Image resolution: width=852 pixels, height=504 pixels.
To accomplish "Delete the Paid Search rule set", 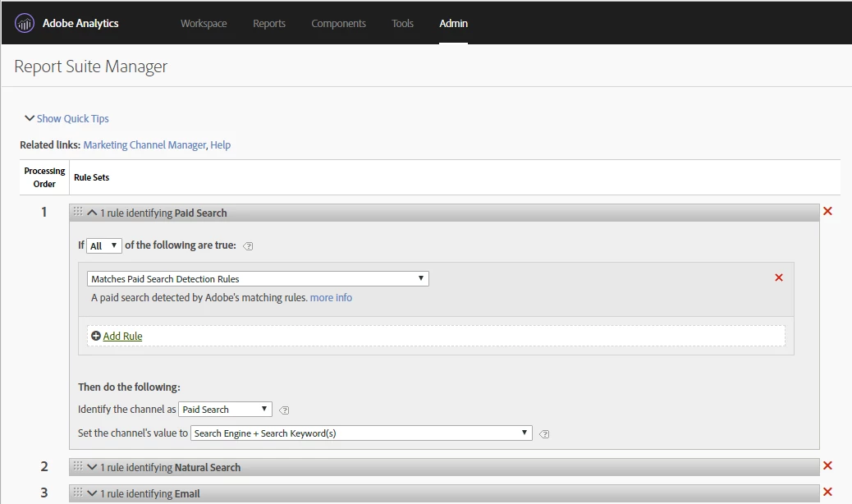I will point(827,211).
